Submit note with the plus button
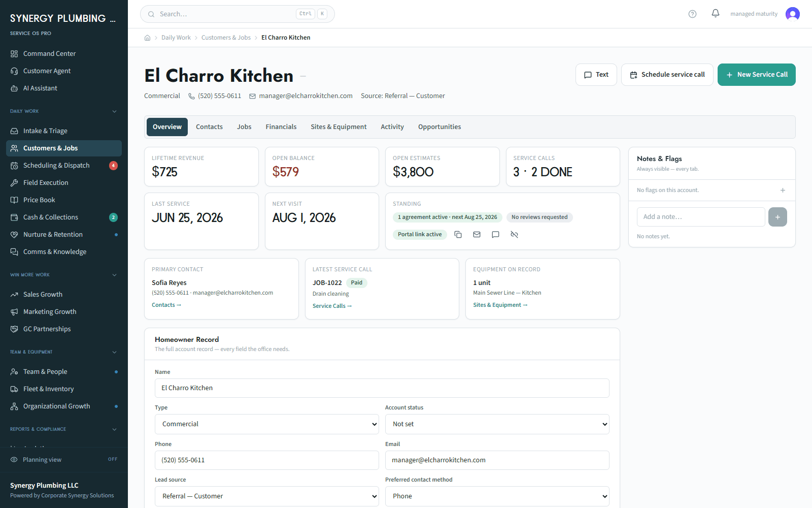 (777, 217)
